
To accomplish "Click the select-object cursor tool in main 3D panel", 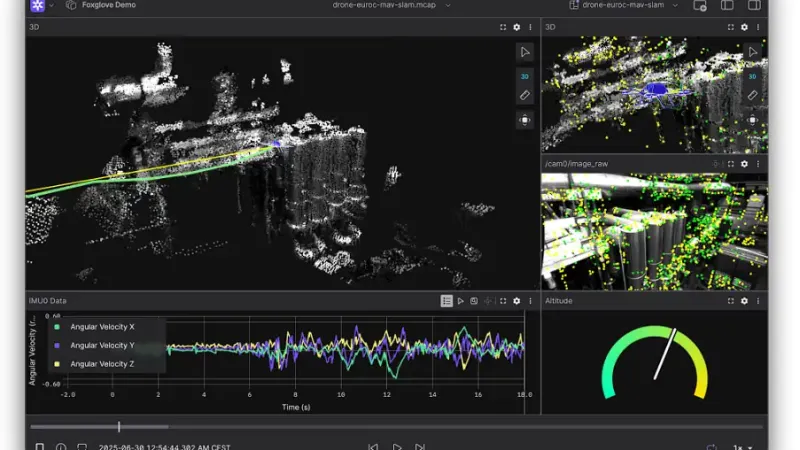I will (x=525, y=52).
